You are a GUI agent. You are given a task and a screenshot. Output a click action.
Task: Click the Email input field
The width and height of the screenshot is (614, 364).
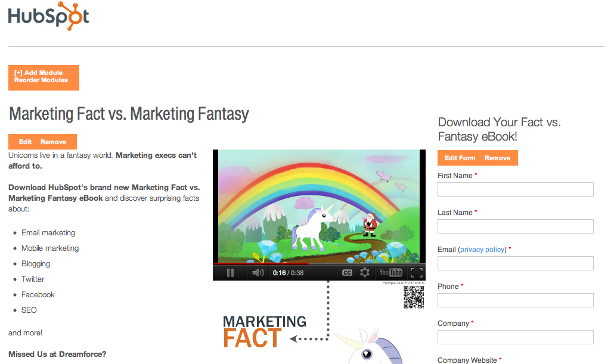click(x=515, y=263)
